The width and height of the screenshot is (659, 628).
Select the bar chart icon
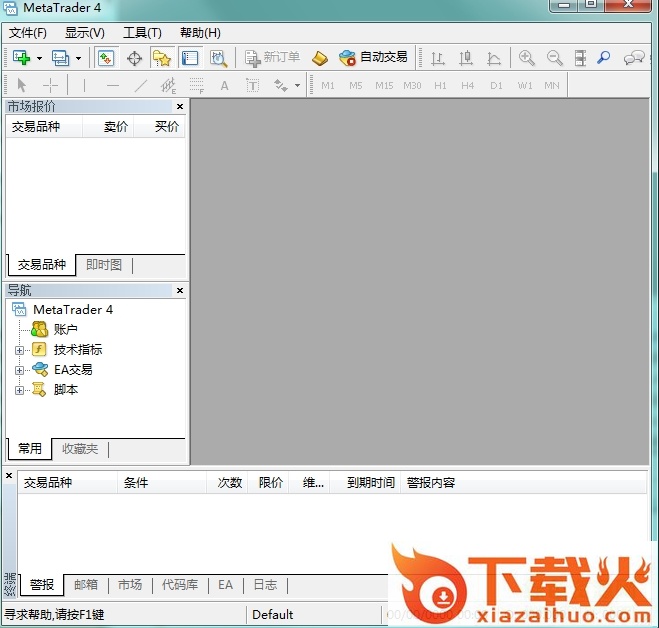(x=438, y=58)
